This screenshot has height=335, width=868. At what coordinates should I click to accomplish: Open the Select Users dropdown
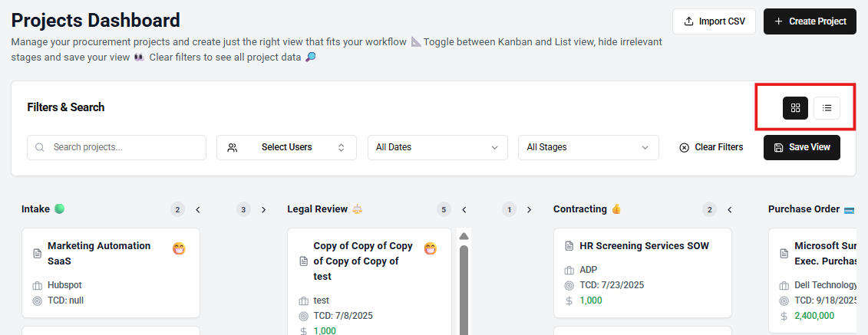click(286, 147)
